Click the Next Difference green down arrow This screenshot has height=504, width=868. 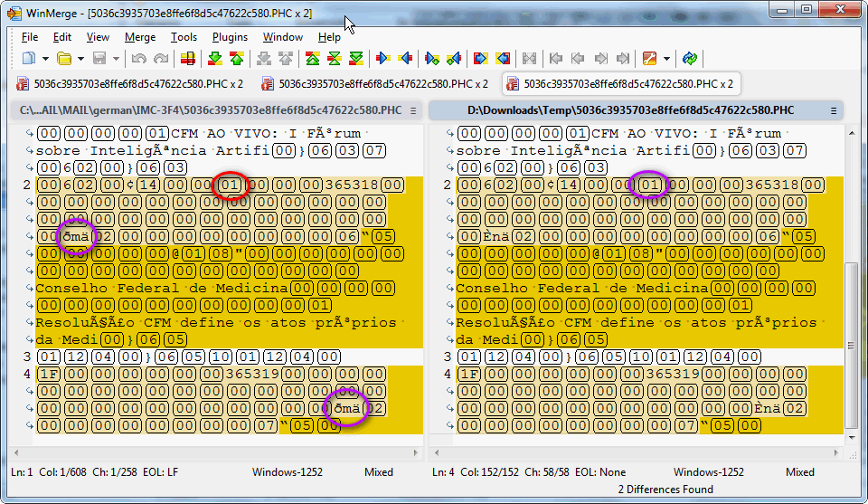pyautogui.click(x=215, y=59)
